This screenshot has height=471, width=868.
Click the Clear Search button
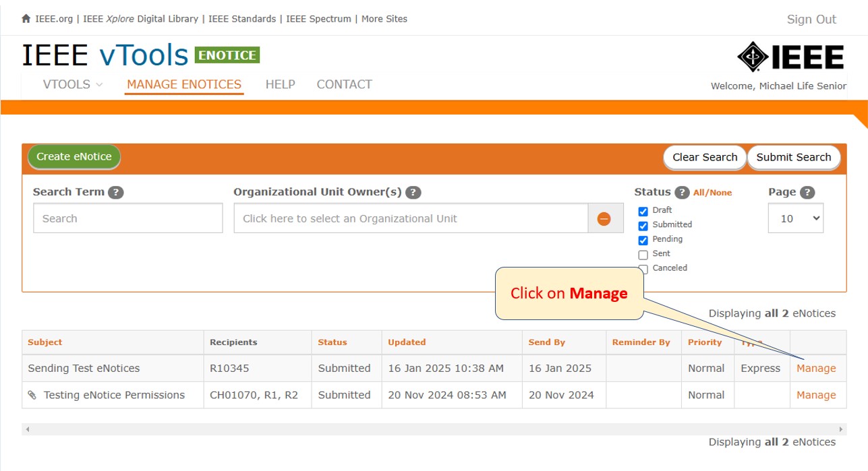click(705, 158)
